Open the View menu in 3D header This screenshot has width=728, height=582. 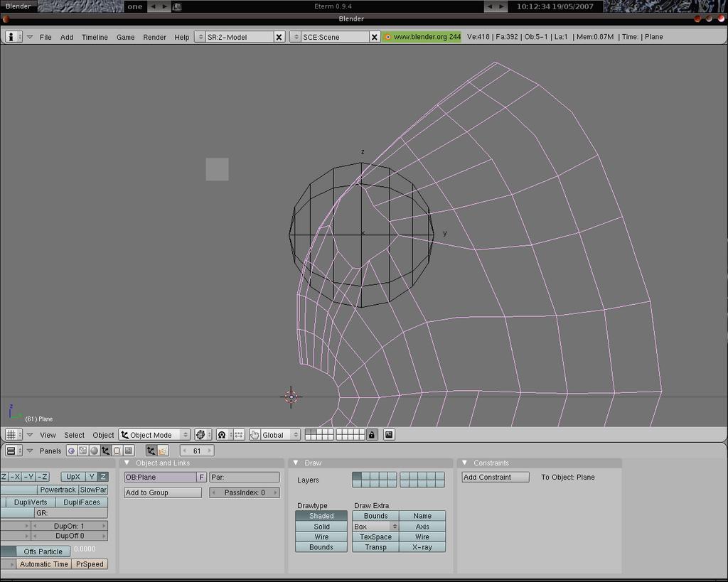tap(48, 435)
